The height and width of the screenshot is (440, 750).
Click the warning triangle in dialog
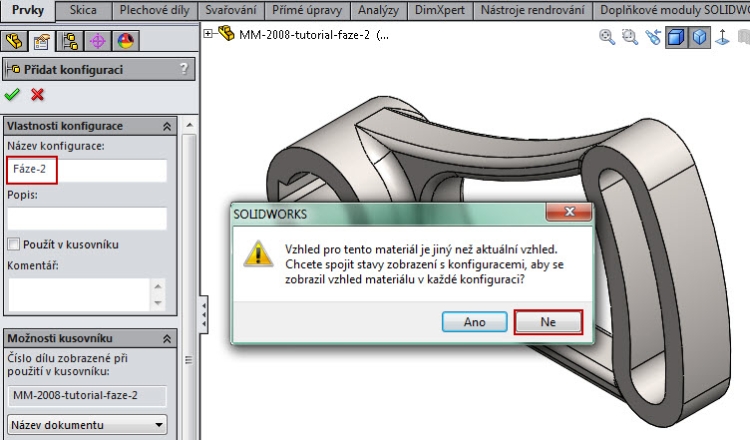258,253
